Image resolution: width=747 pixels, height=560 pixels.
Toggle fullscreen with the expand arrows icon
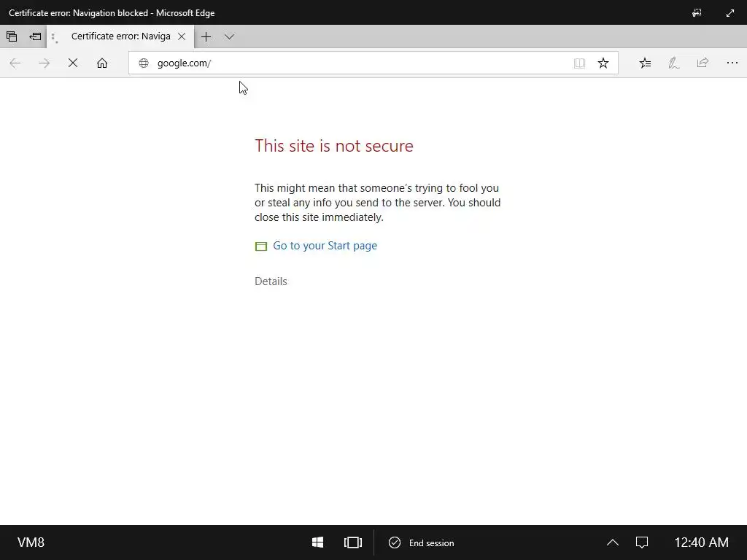pyautogui.click(x=729, y=13)
